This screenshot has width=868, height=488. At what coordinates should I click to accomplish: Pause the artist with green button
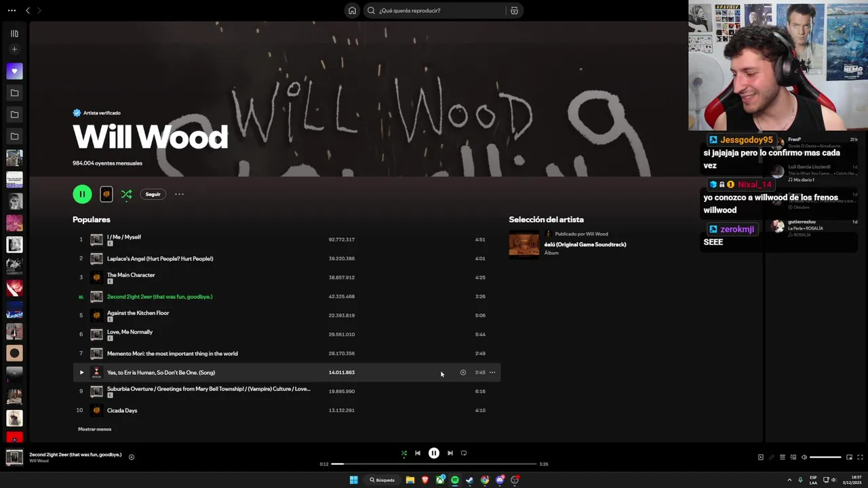click(x=82, y=194)
